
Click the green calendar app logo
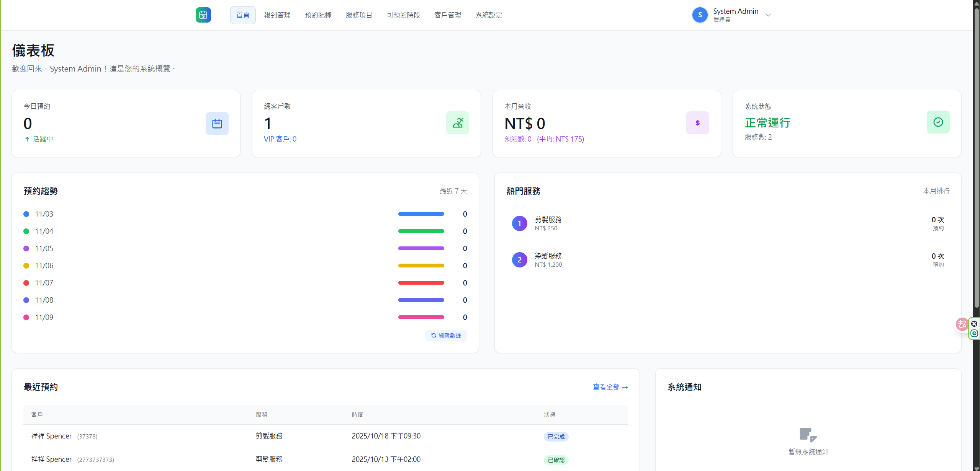coord(203,15)
